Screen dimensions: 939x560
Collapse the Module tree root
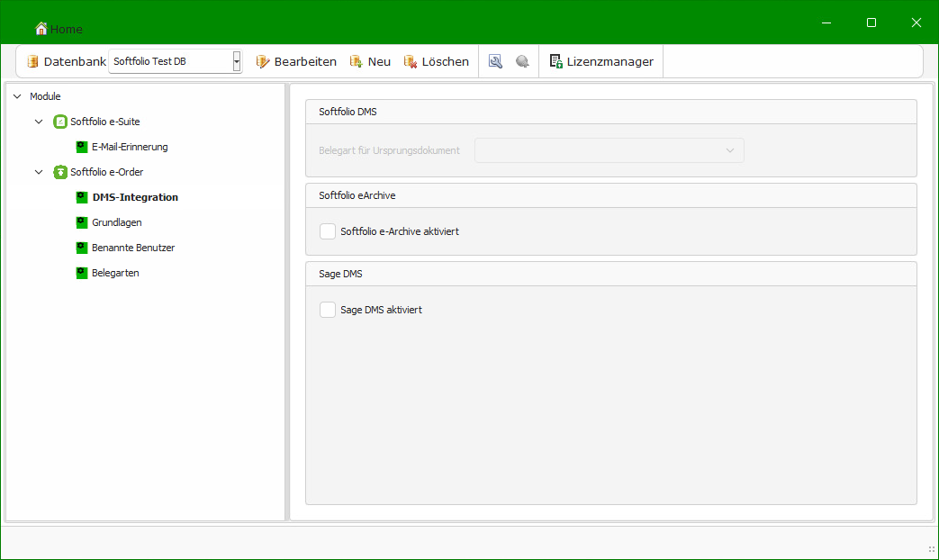coord(17,96)
